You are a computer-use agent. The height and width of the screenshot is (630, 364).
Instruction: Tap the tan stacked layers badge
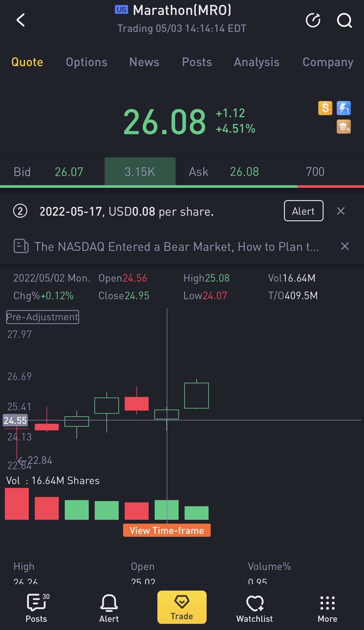(x=344, y=127)
